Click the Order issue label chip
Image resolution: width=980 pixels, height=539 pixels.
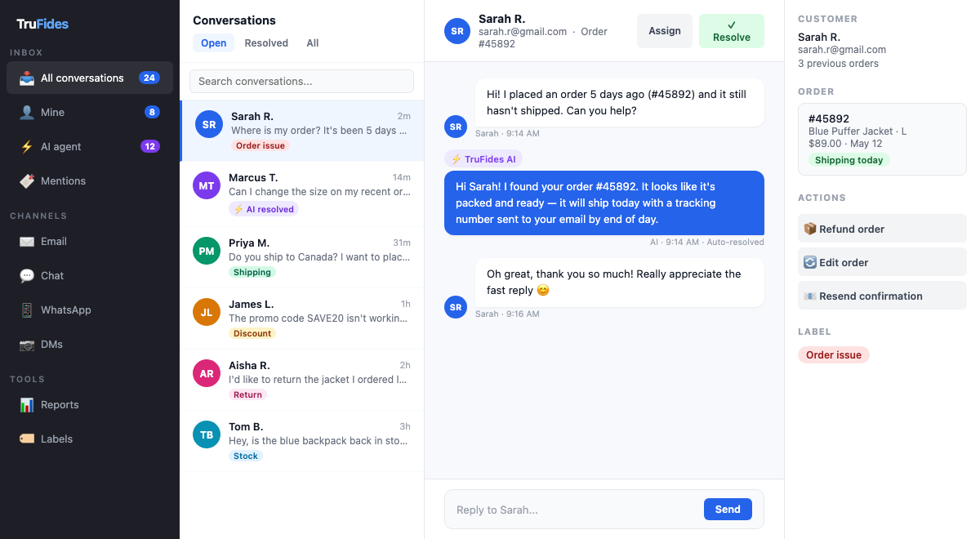tap(833, 354)
